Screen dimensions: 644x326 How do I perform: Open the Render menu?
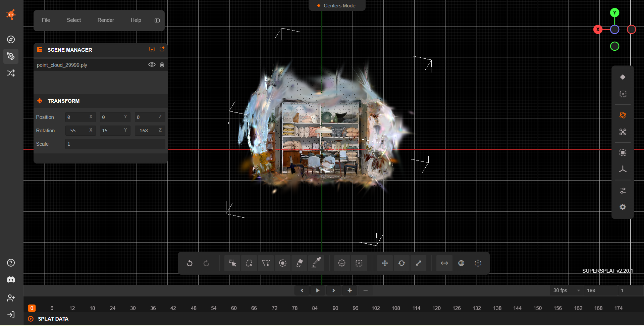[x=106, y=20]
